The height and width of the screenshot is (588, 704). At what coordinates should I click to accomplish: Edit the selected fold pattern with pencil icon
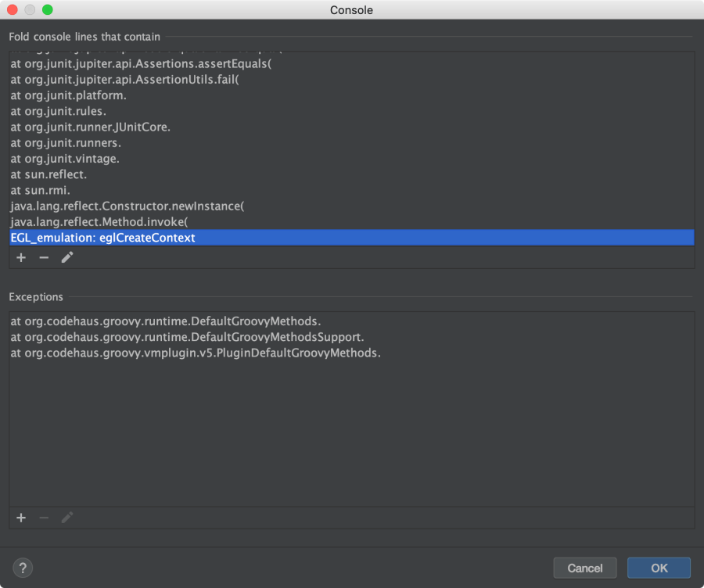point(66,257)
